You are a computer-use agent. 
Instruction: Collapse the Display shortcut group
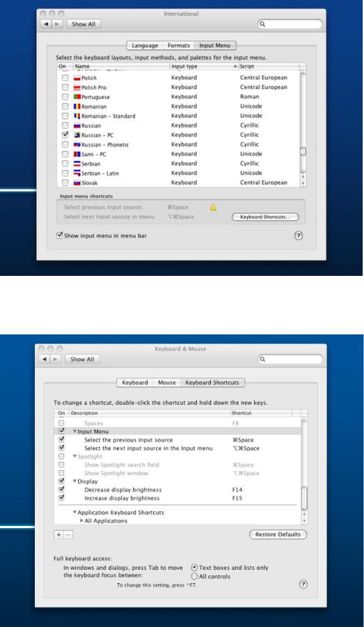pos(74,481)
